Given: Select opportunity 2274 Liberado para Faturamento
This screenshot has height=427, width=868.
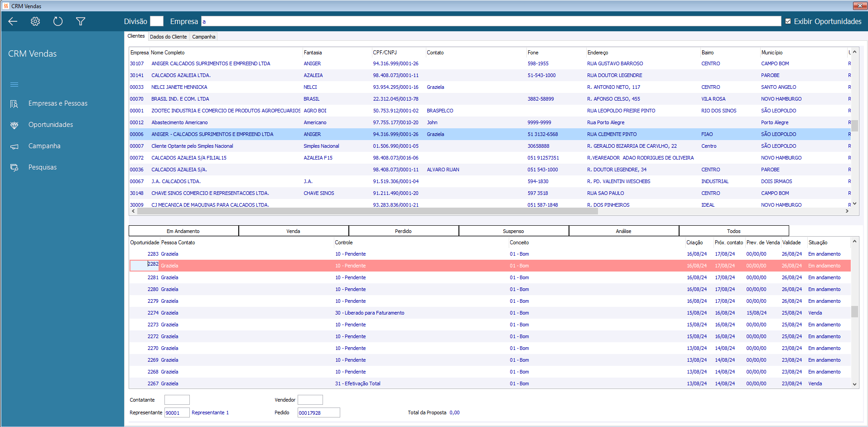Looking at the screenshot, I should tap(490, 313).
